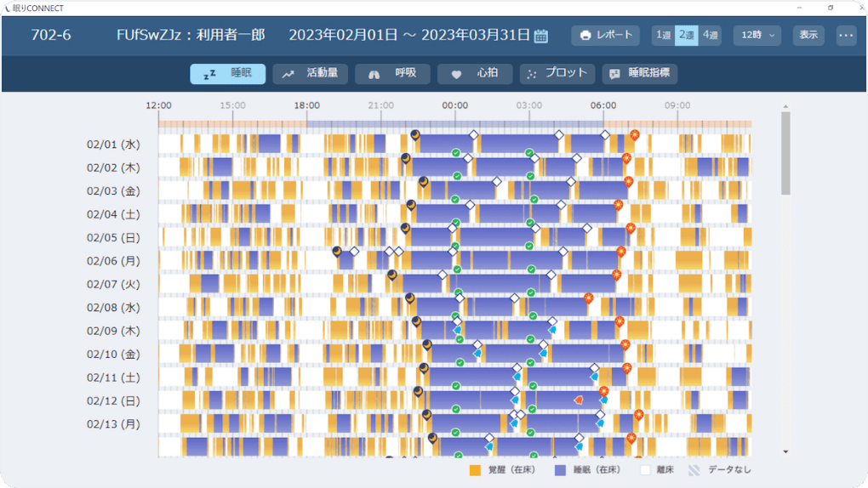Open the date range calendar picker
Image resolution: width=868 pixels, height=488 pixels.
(x=540, y=36)
